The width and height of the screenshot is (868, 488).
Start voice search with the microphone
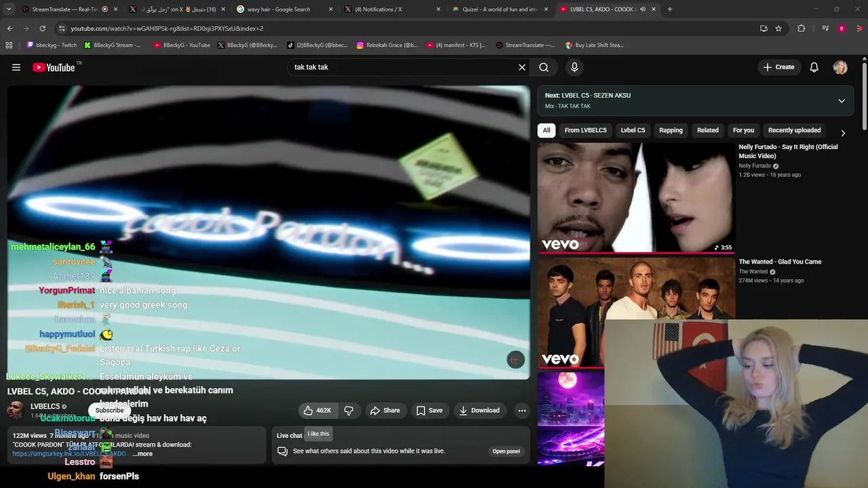pyautogui.click(x=574, y=67)
